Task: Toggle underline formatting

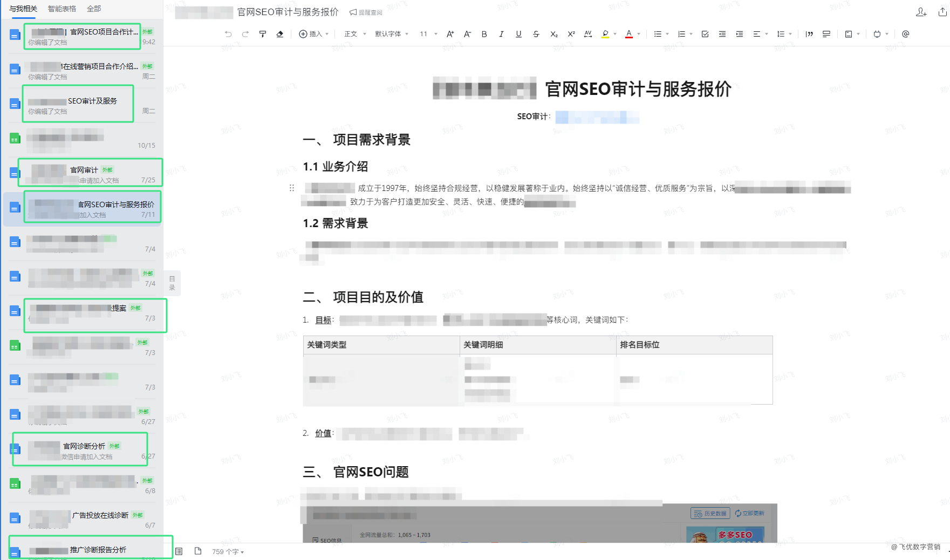Action: (x=518, y=34)
